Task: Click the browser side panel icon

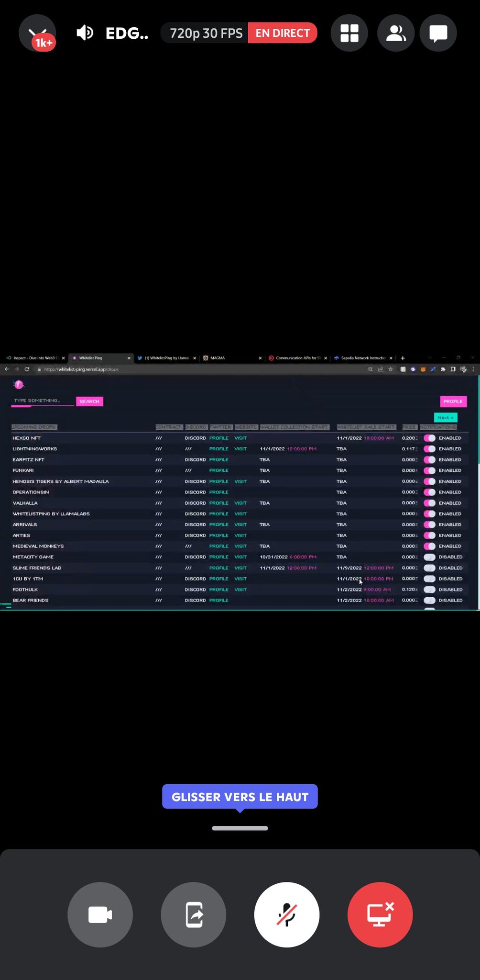Action: pyautogui.click(x=453, y=369)
